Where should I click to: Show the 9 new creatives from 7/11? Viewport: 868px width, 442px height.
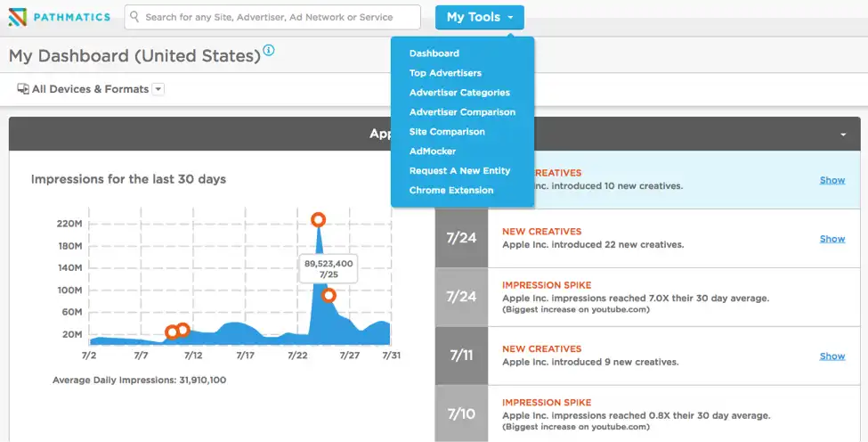click(832, 356)
